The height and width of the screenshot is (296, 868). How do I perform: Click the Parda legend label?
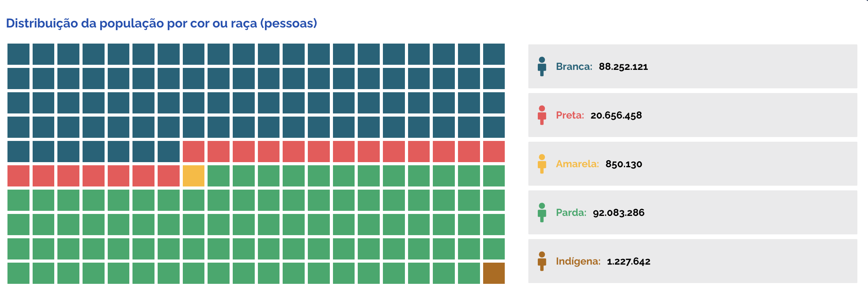click(x=571, y=212)
